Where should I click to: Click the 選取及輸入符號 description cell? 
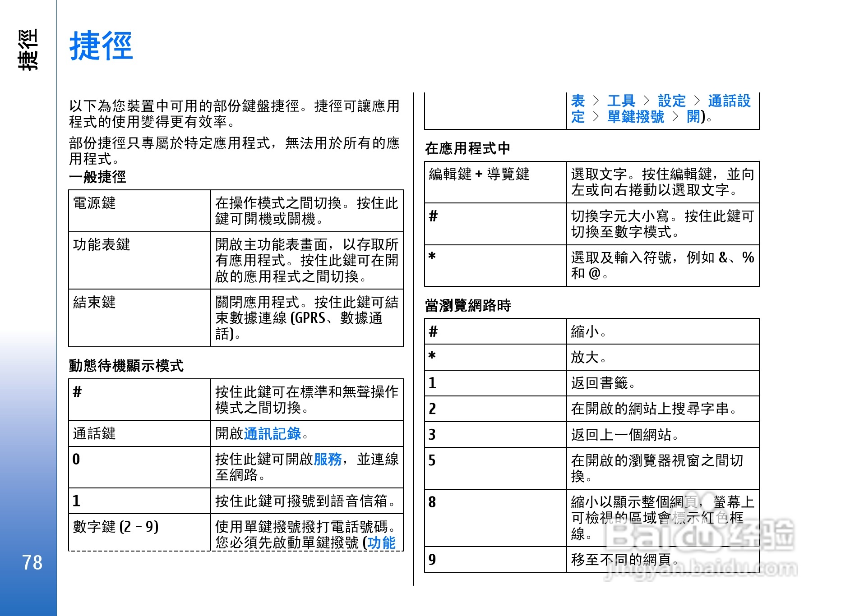pyautogui.click(x=663, y=266)
